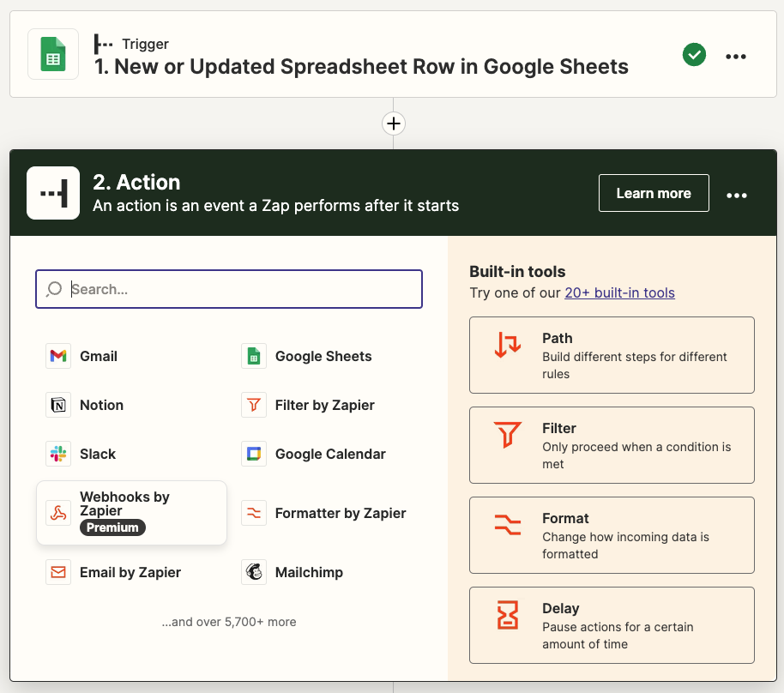Choose the Delay built-in tool
The image size is (784, 693).
point(612,625)
